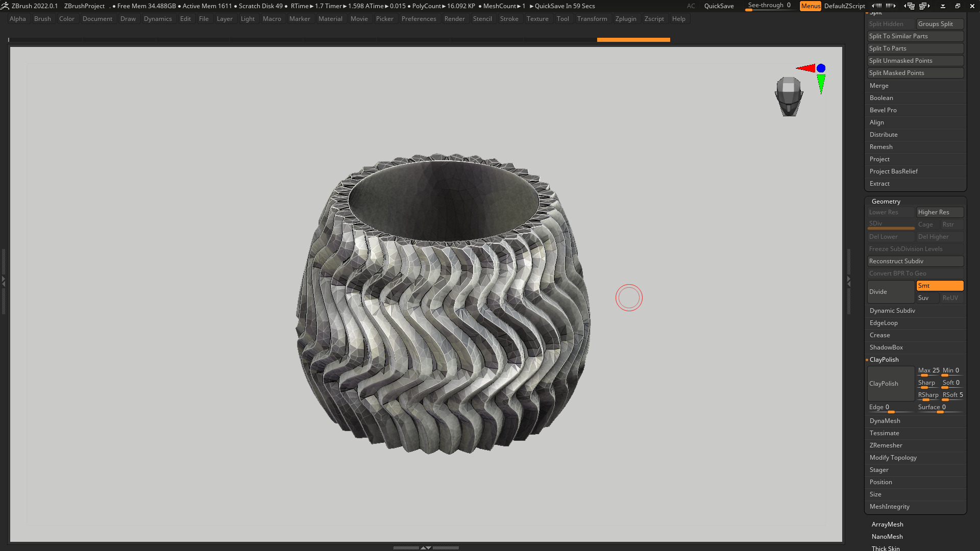Image resolution: width=980 pixels, height=551 pixels.
Task: Open the Brush menu
Action: pos(42,19)
